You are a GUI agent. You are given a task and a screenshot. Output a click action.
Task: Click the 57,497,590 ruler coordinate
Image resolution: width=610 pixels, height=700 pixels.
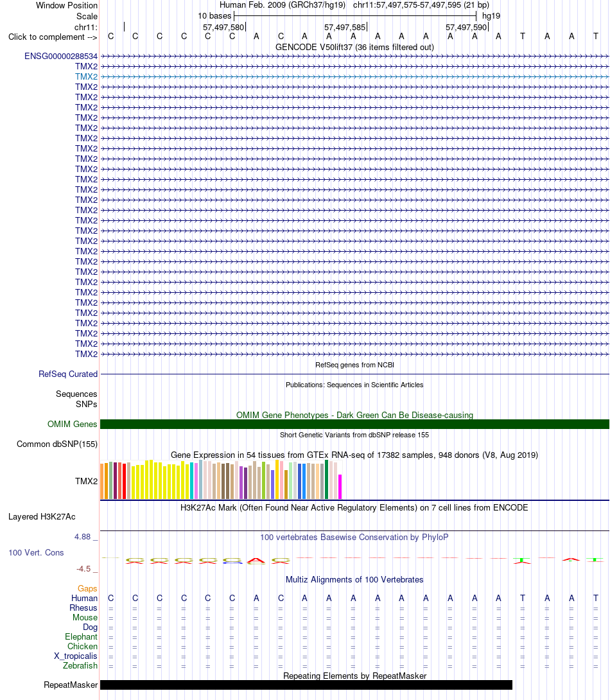pyautogui.click(x=466, y=27)
